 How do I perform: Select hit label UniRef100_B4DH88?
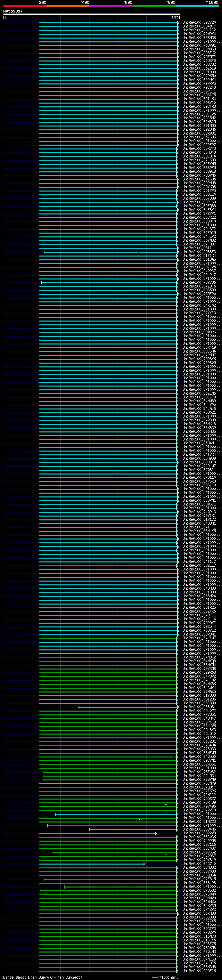199,589
